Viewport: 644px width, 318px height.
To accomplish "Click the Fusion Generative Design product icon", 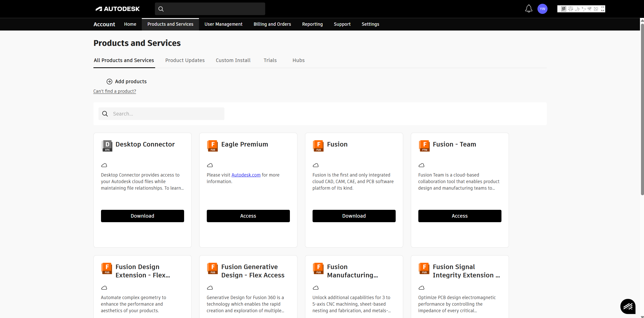I will (213, 268).
